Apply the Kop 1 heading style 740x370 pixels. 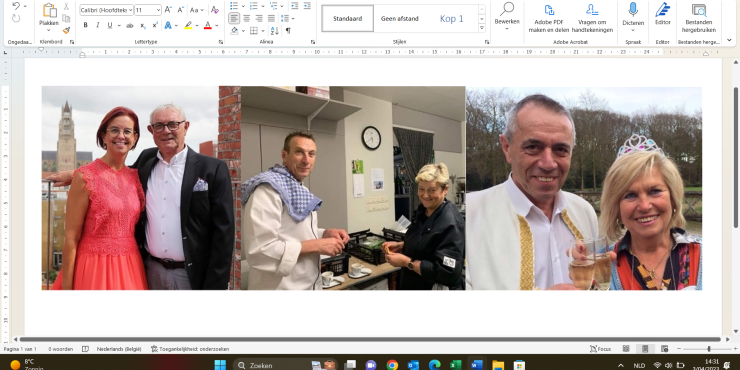point(452,18)
